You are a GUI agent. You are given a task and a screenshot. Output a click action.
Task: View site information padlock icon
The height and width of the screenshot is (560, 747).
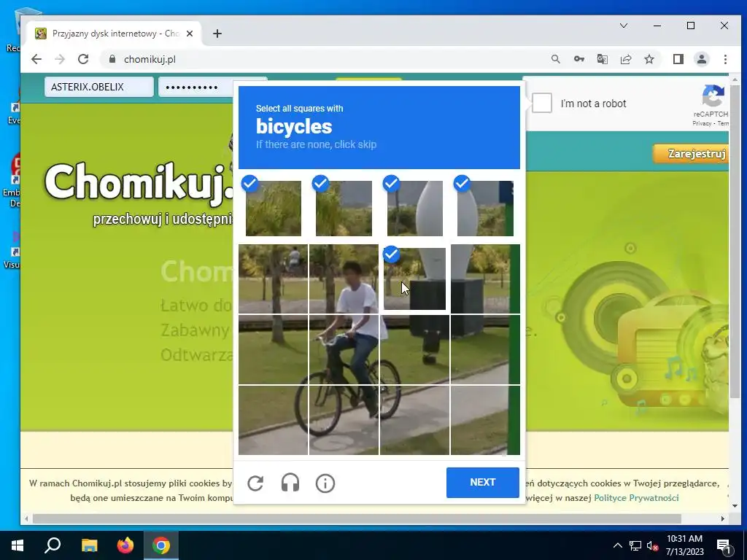click(x=112, y=59)
